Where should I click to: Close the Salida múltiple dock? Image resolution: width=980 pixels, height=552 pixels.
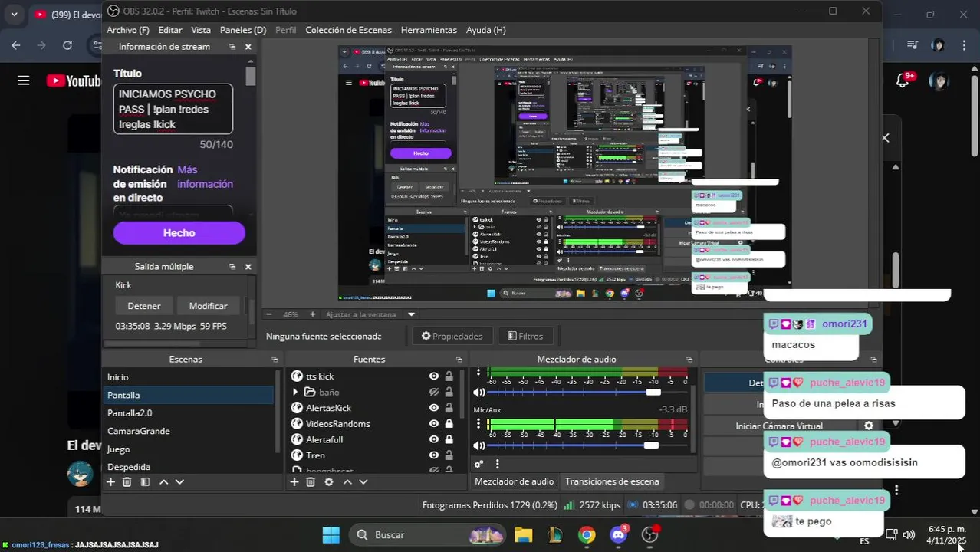(x=248, y=267)
